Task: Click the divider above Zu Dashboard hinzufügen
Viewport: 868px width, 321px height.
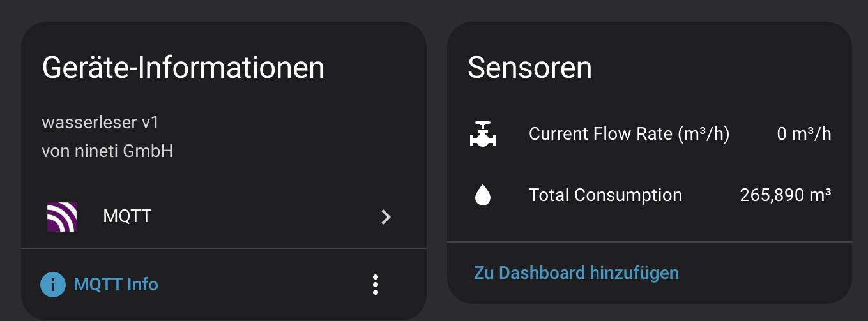Action: click(x=649, y=242)
